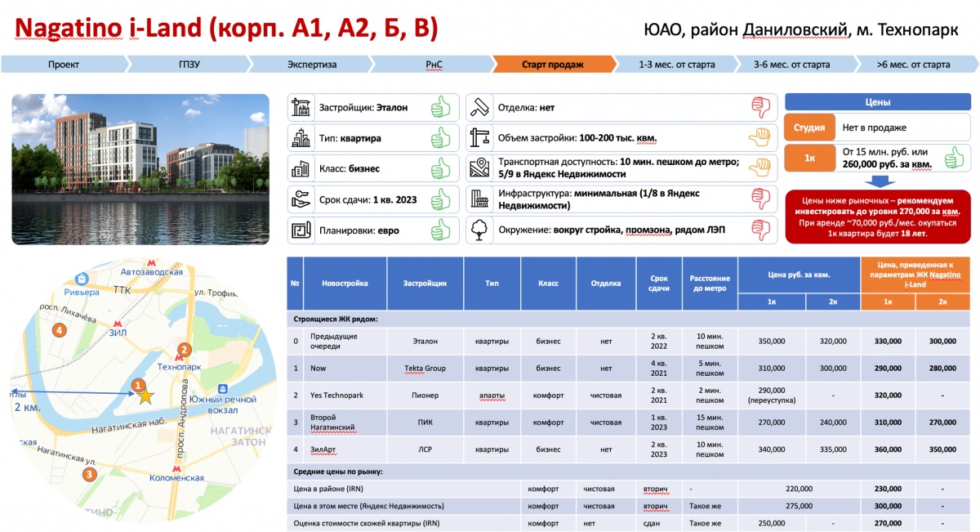The width and height of the screenshot is (980, 532).
Task: Click the yellow star marker on the map
Action: point(145,396)
